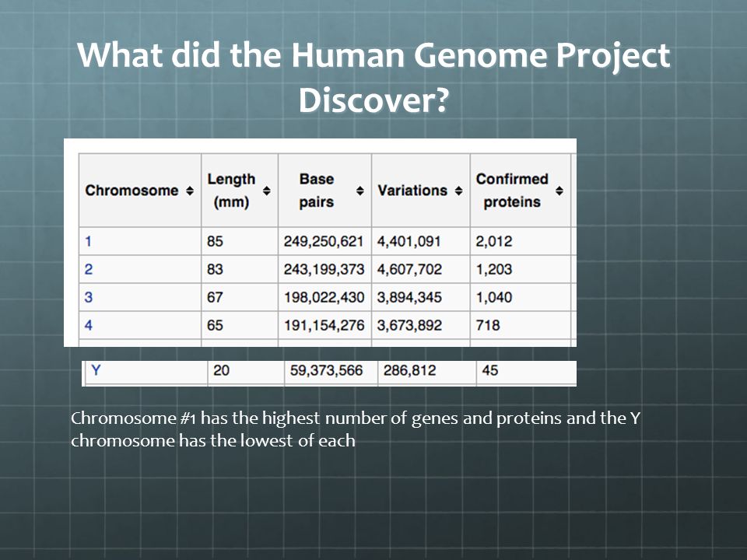Select the confirmed proteins value 45

pos(489,370)
